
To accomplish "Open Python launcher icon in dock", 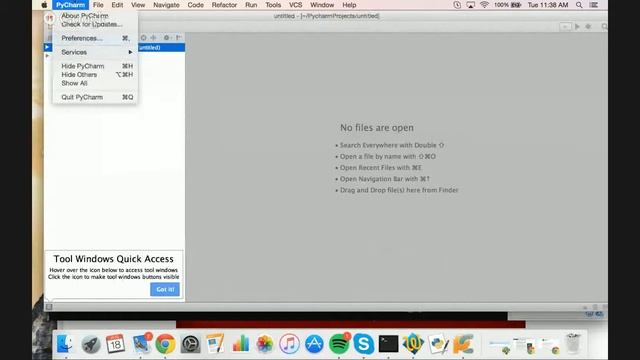I will pos(438,344).
